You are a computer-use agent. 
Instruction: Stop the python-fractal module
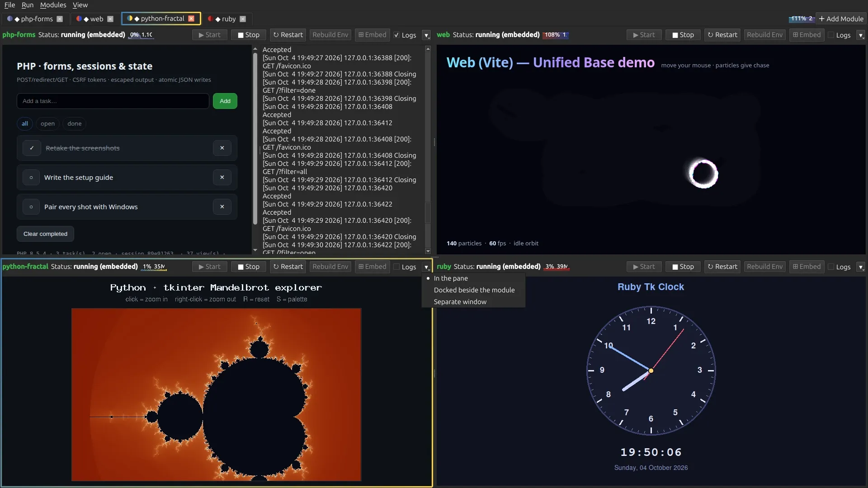[x=249, y=267]
